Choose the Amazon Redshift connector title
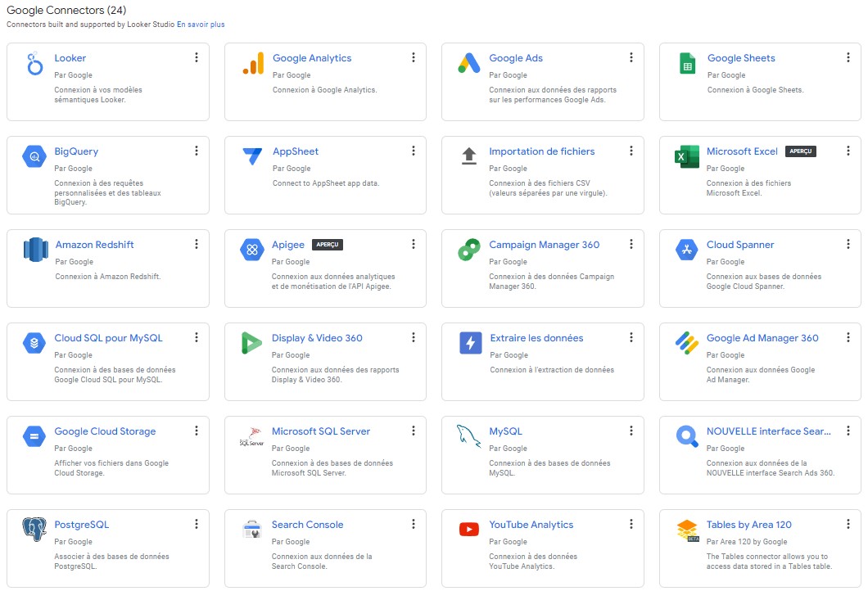The image size is (868, 591). click(94, 245)
